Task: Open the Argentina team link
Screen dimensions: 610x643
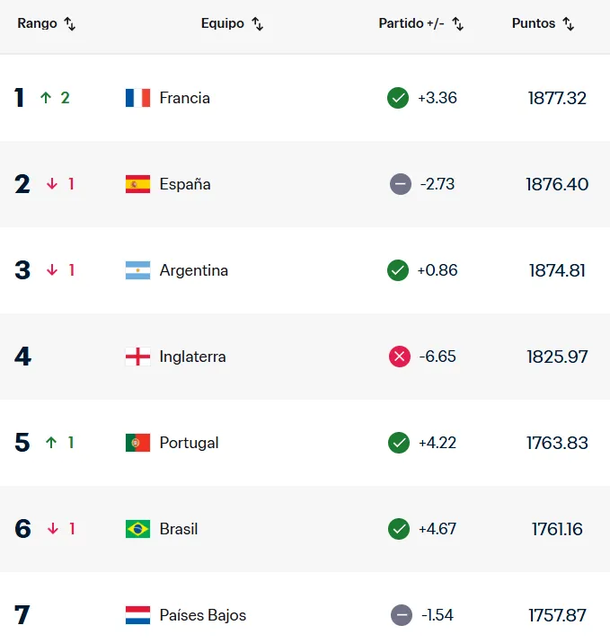Action: click(x=194, y=270)
